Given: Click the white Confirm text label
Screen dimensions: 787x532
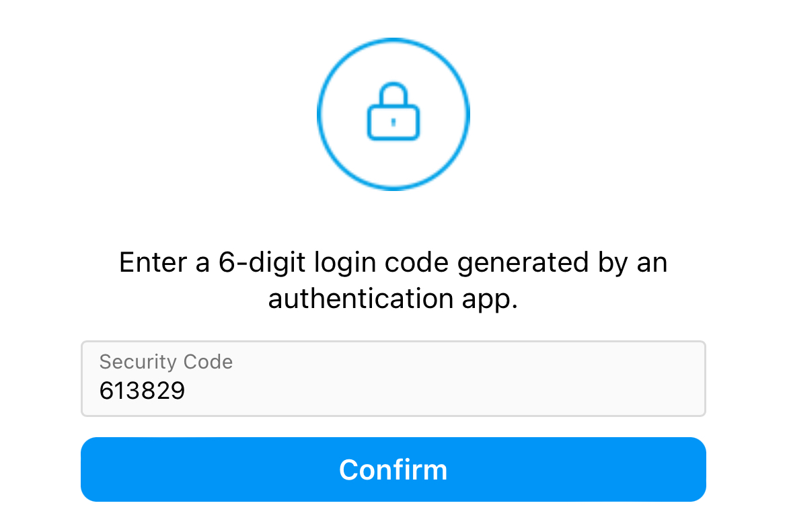Looking at the screenshot, I should click(393, 469).
